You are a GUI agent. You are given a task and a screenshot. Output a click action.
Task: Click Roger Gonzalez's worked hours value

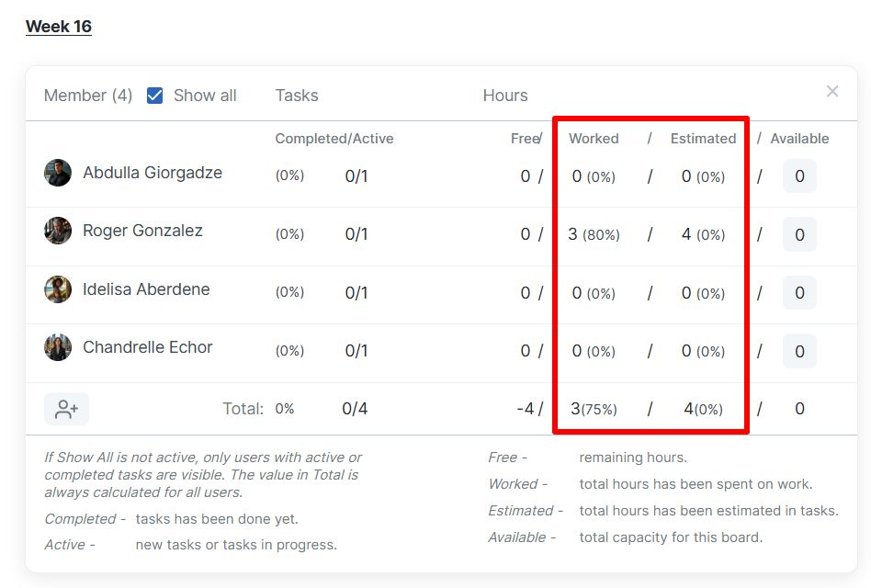point(573,234)
